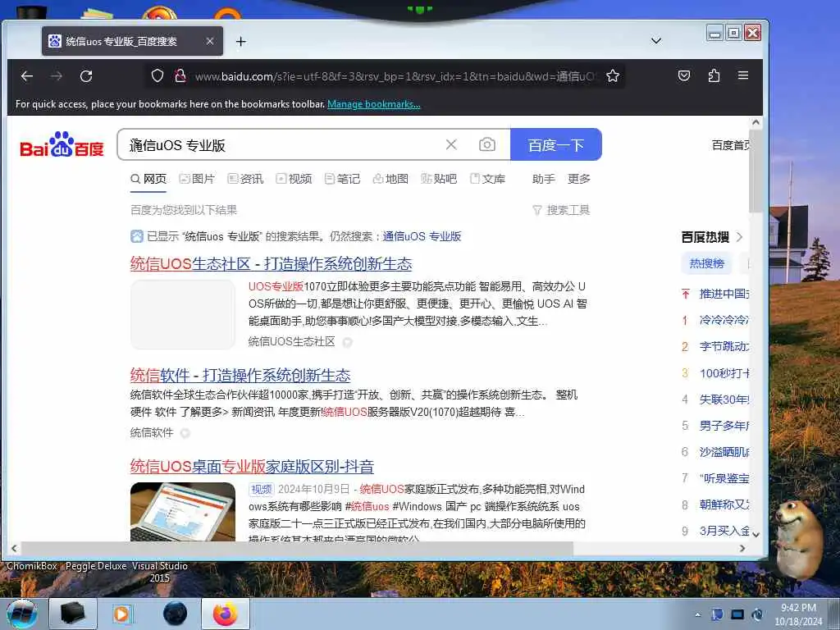This screenshot has width=840, height=630.
Task: Select the 热搜榜 tab
Action: click(x=706, y=263)
